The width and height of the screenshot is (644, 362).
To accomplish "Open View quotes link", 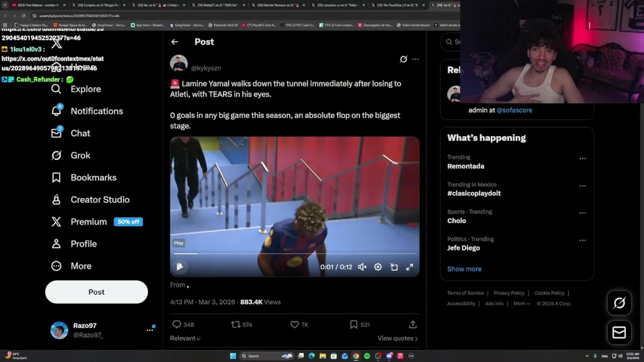I will coord(398,338).
